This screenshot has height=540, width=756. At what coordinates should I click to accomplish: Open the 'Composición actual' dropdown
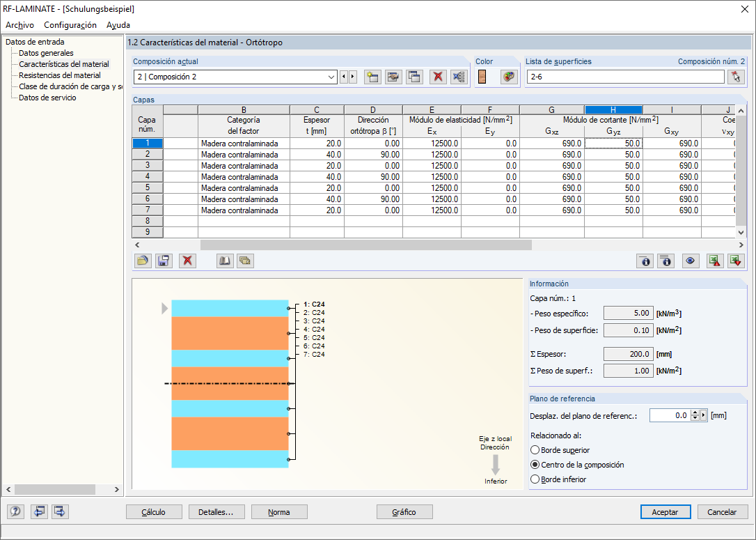click(333, 77)
